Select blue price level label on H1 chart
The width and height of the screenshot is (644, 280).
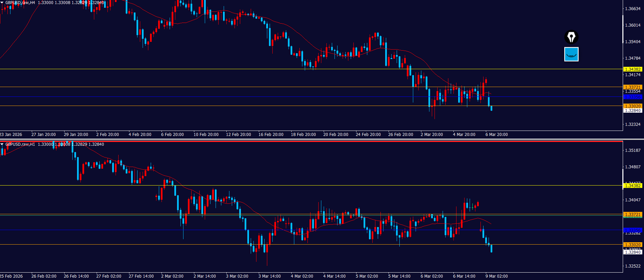click(x=633, y=230)
